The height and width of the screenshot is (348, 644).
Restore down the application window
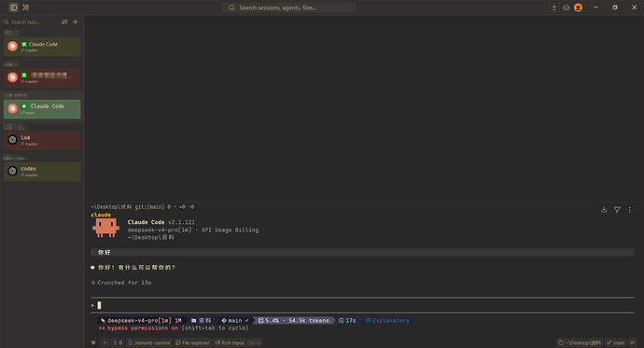615,7
